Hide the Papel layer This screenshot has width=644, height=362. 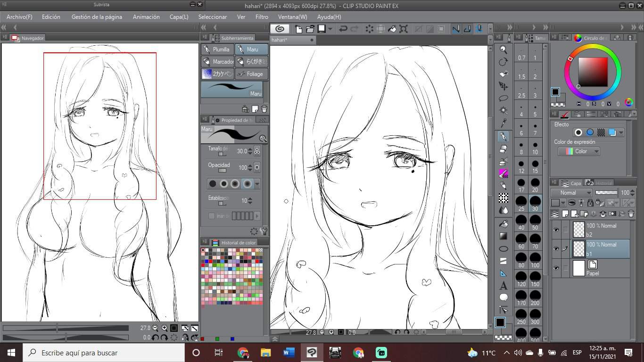556,268
